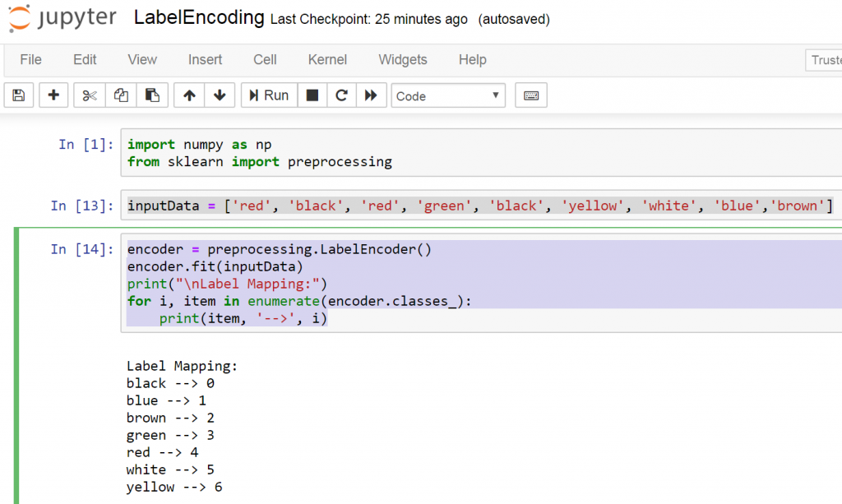Insert cell below with plus icon
This screenshot has width=842, height=504.
tap(53, 95)
